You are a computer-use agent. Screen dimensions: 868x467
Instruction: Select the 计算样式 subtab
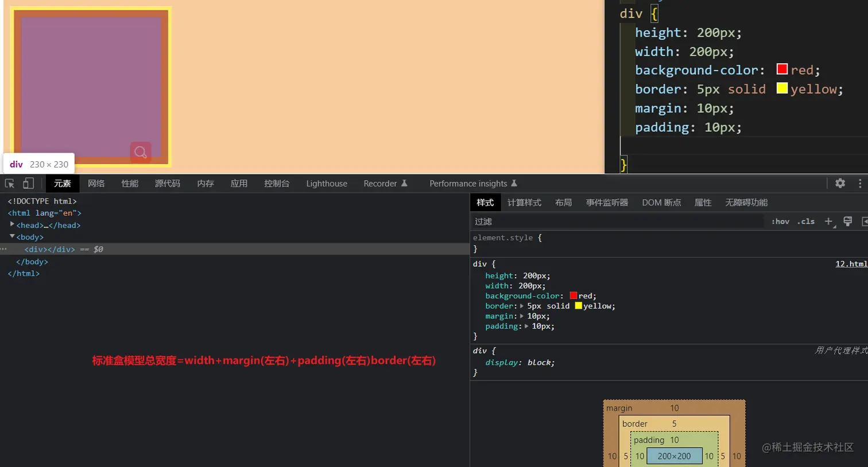[x=524, y=203]
